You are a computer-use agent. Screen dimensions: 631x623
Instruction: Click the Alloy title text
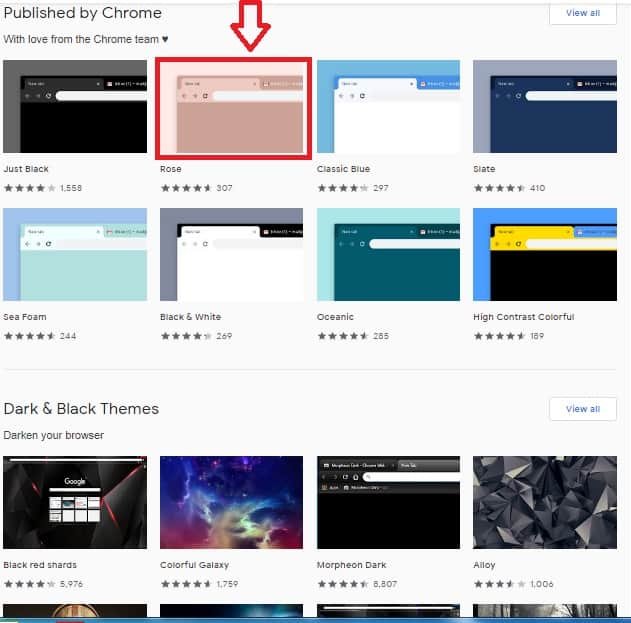pyautogui.click(x=484, y=565)
